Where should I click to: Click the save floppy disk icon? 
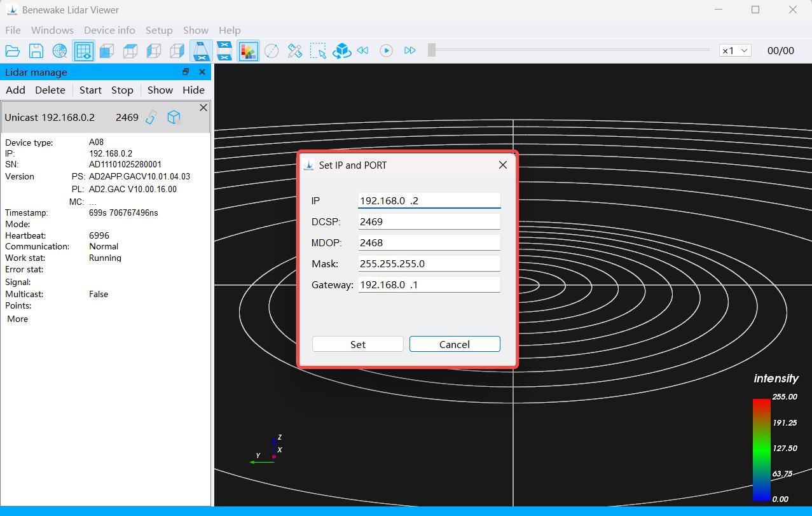point(36,51)
